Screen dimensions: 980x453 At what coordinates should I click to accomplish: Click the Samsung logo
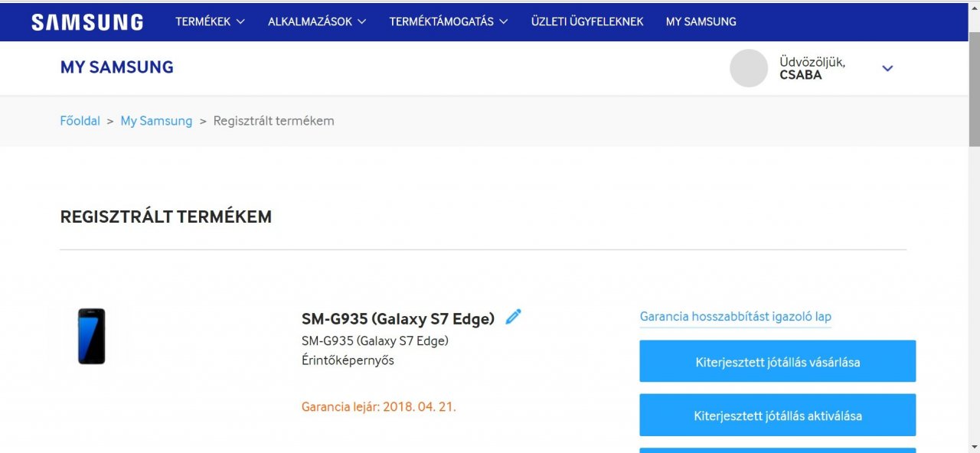(x=87, y=22)
